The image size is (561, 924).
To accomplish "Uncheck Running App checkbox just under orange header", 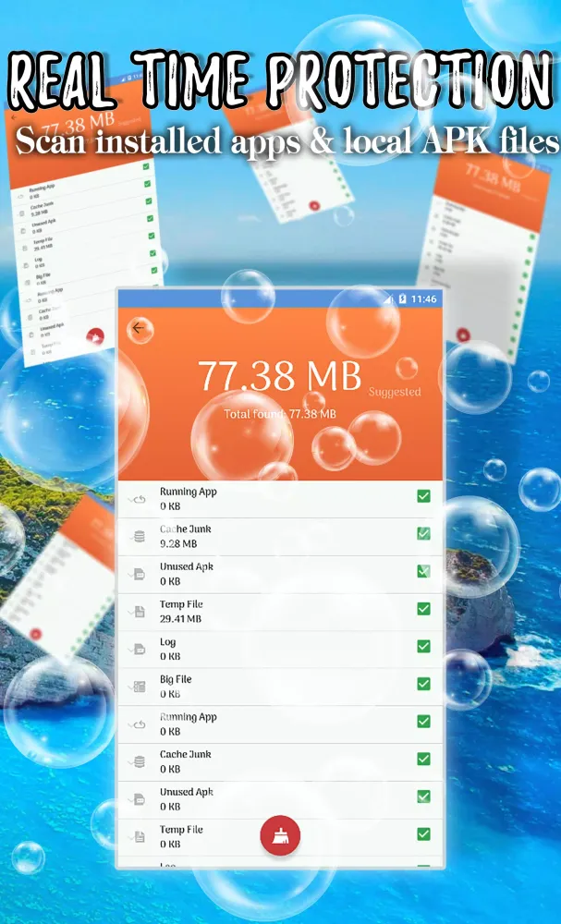I will point(423,495).
